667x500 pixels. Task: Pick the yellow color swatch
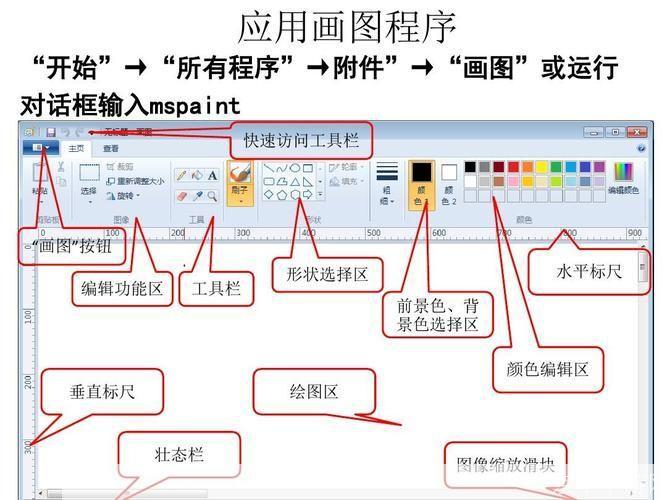pos(542,167)
